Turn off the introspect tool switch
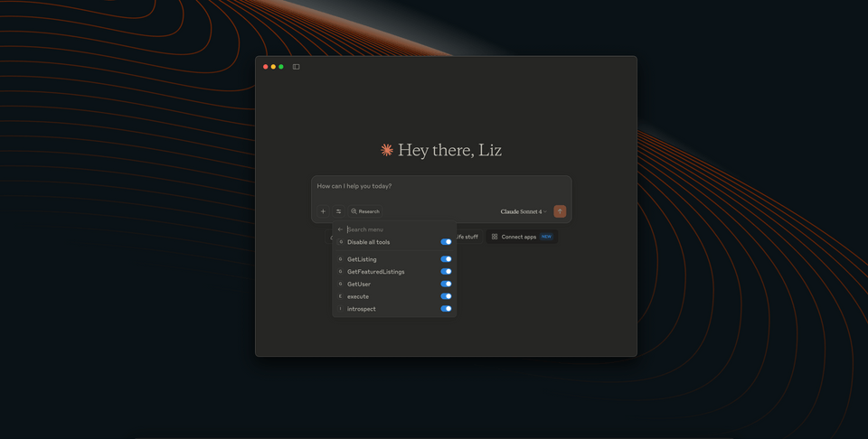 (x=446, y=309)
